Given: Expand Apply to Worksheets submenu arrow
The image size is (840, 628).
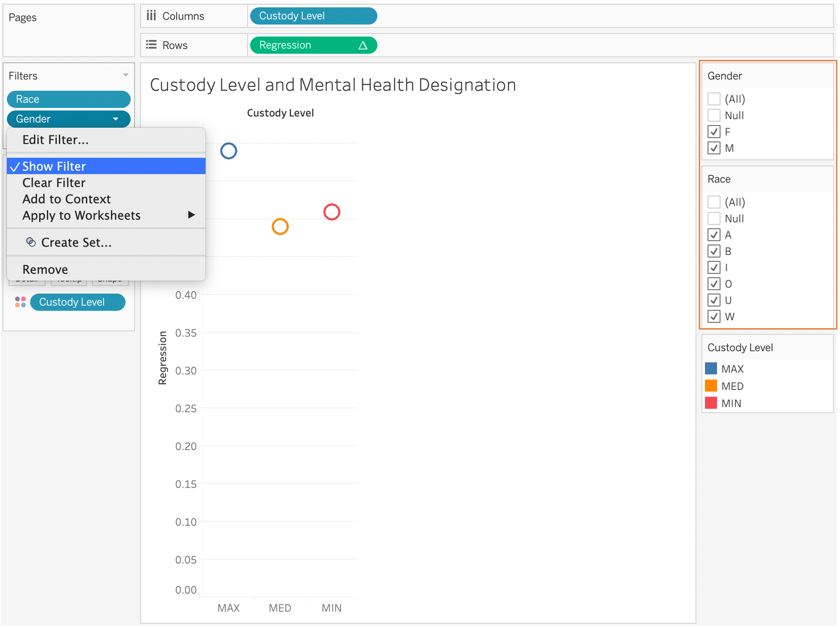Looking at the screenshot, I should (191, 215).
